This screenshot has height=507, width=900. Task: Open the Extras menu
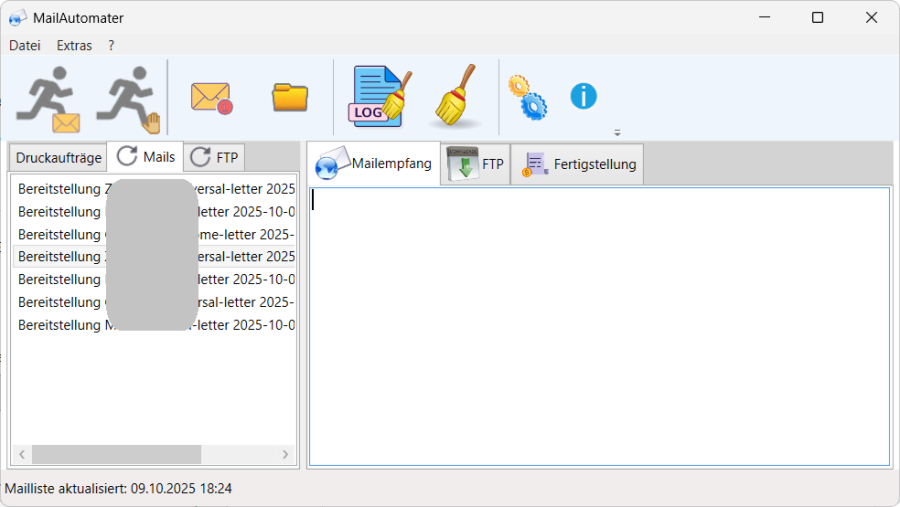74,45
